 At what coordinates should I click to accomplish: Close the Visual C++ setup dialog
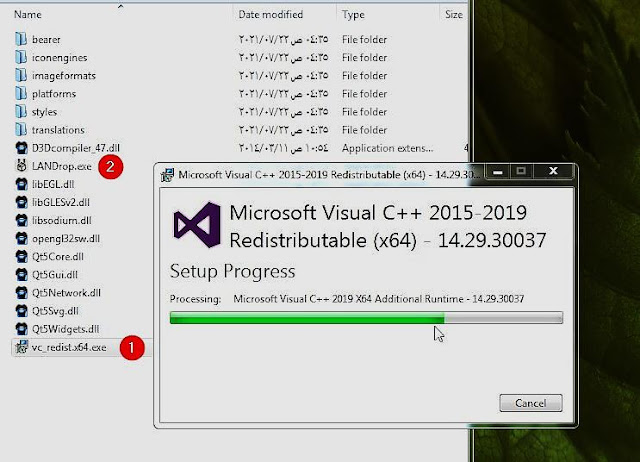pos(553,171)
